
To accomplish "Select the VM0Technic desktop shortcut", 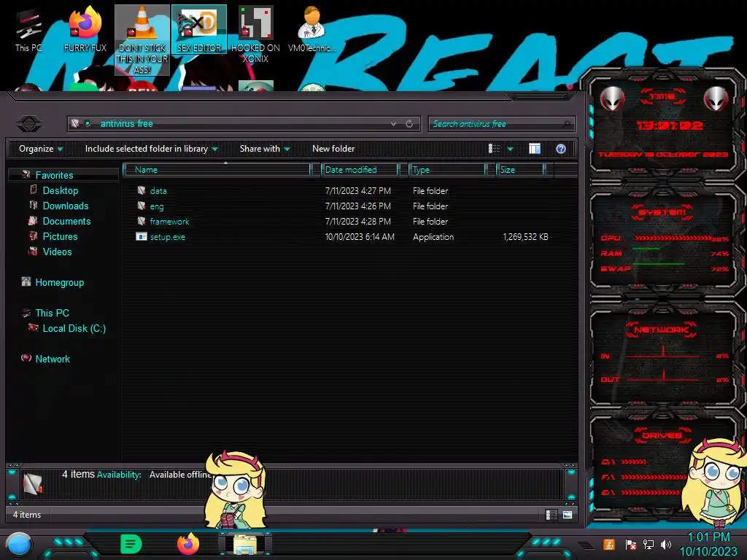I will click(x=311, y=31).
